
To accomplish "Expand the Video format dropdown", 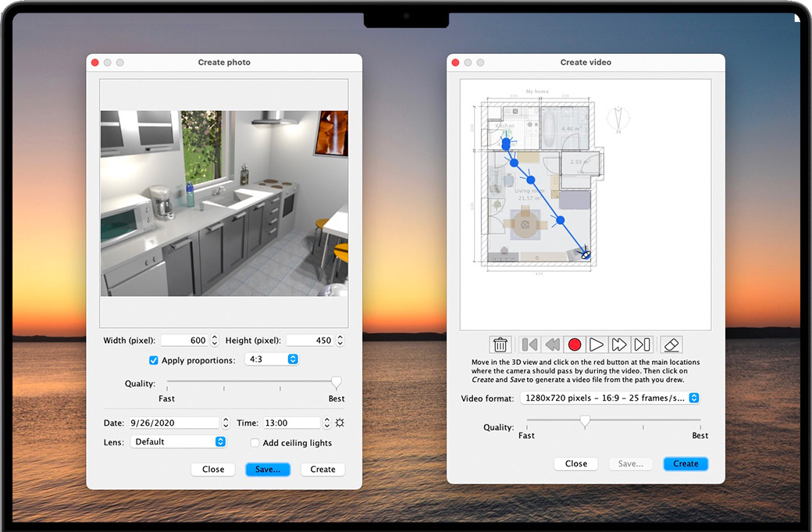I will [x=610, y=398].
